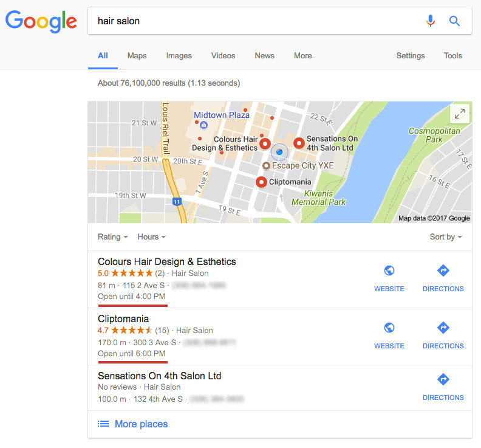Get directions to Colours Hair Design
Screen dimensions: 481x448
pyautogui.click(x=443, y=278)
